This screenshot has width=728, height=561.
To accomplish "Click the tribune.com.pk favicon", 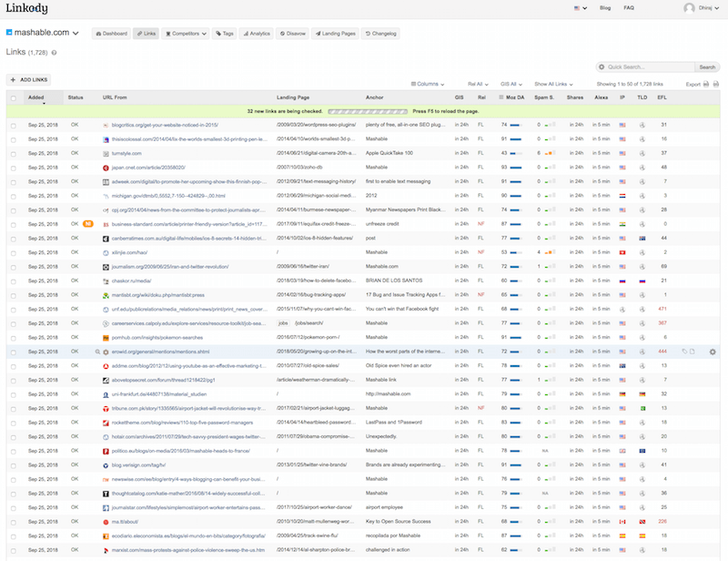I will (106, 409).
